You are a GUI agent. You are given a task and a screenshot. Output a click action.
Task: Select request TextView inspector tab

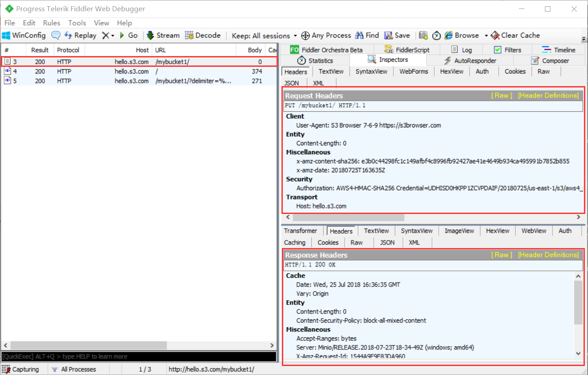(x=331, y=71)
